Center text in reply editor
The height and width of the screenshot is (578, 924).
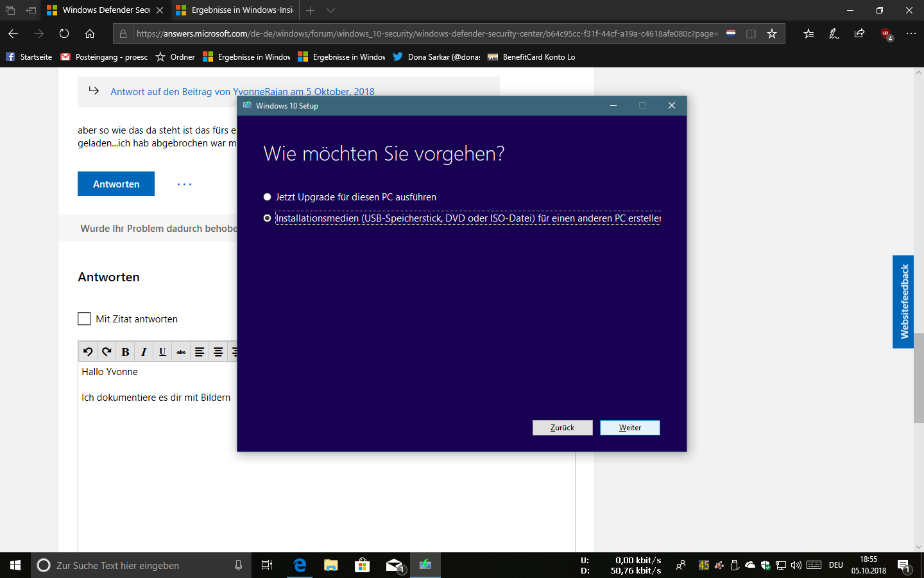[218, 351]
